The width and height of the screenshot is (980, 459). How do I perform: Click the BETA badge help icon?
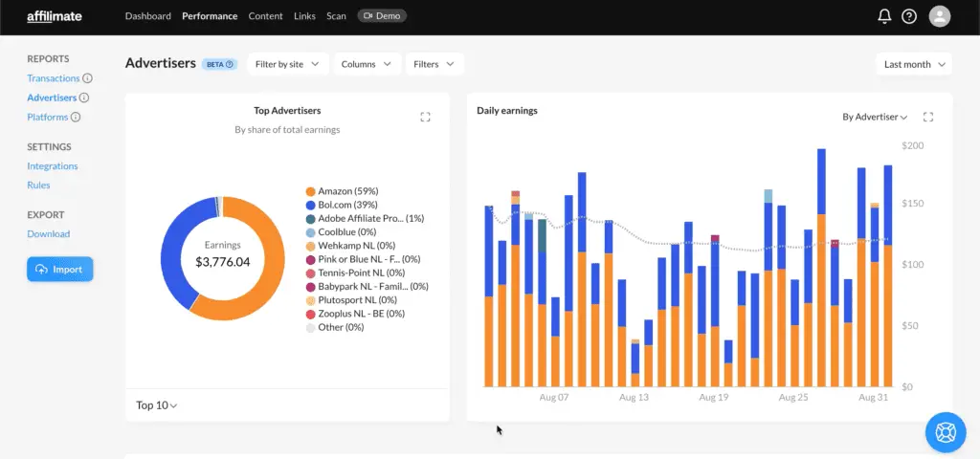[230, 64]
